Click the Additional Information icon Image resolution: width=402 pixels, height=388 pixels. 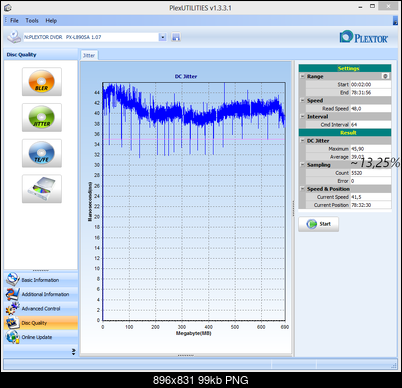pos(13,294)
